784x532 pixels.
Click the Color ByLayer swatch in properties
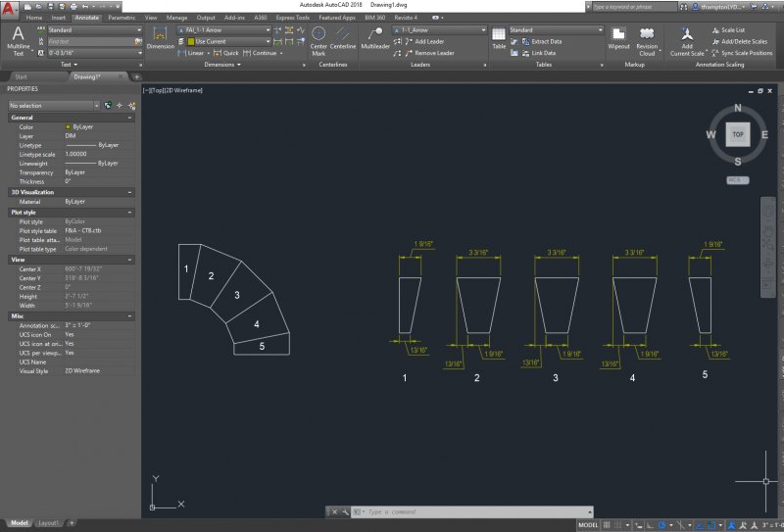(67, 127)
